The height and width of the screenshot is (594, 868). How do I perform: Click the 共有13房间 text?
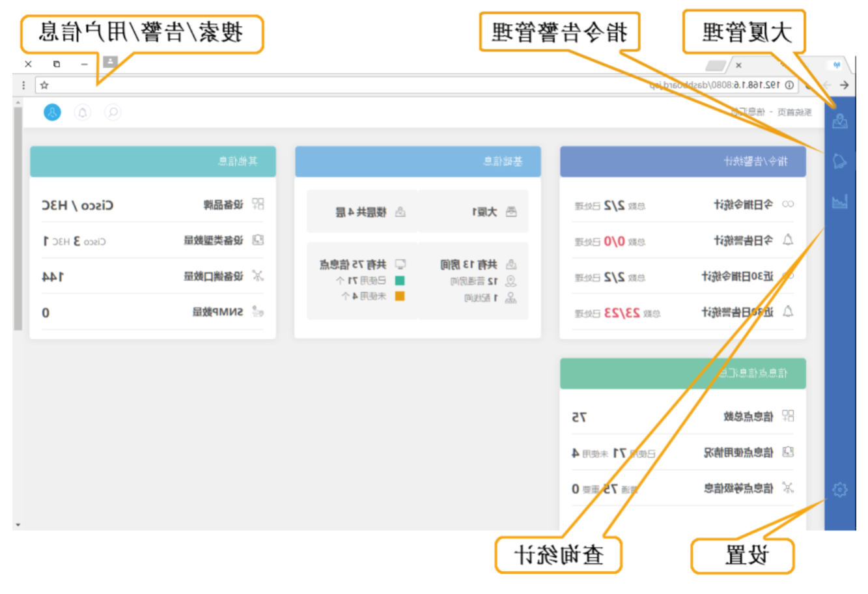click(469, 264)
